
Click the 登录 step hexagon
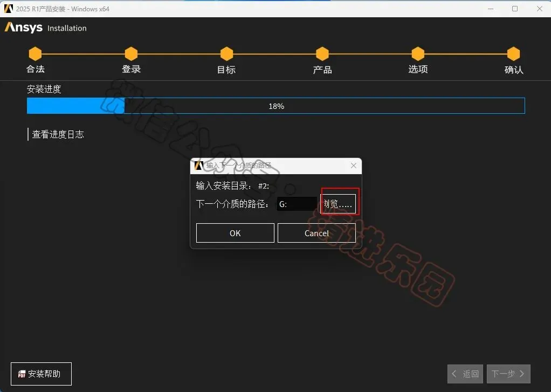131,54
